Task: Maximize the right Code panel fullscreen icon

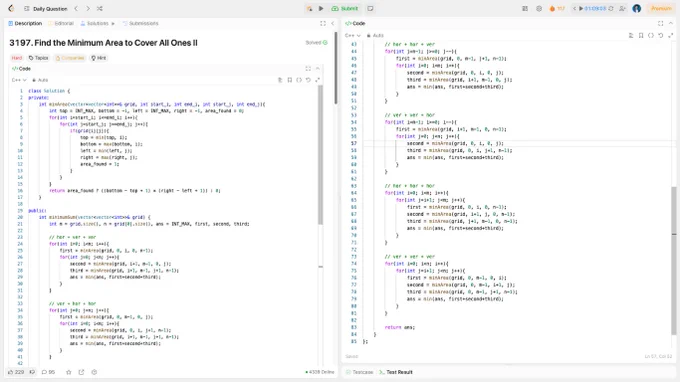Action: [660, 23]
